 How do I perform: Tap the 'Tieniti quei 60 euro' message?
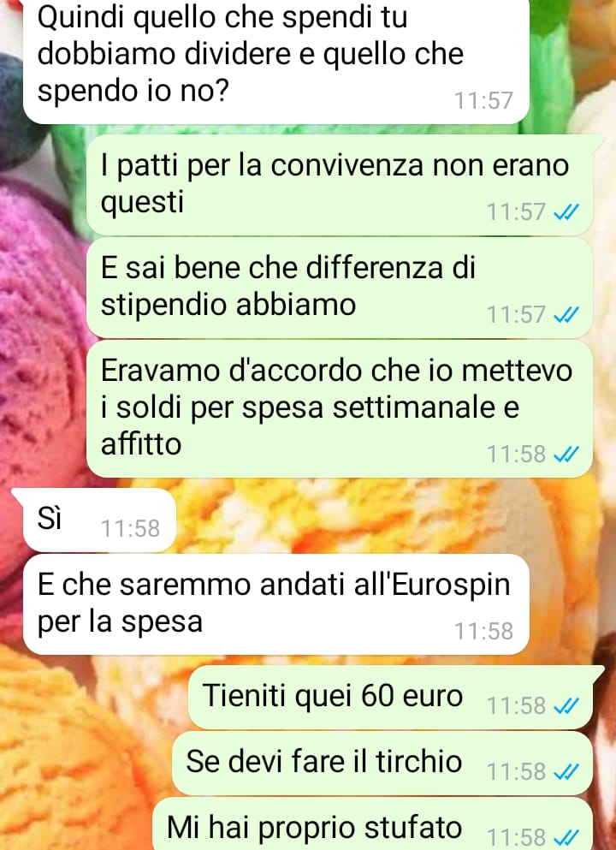tap(390, 697)
